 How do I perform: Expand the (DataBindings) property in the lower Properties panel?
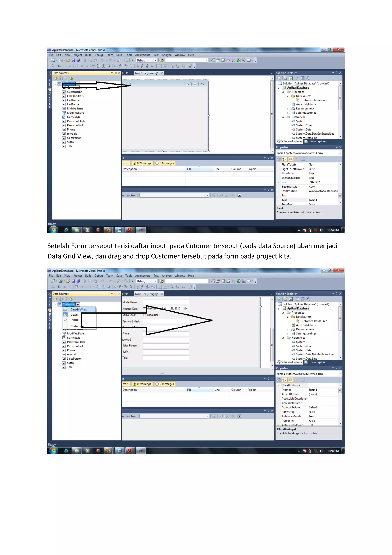coord(278,385)
